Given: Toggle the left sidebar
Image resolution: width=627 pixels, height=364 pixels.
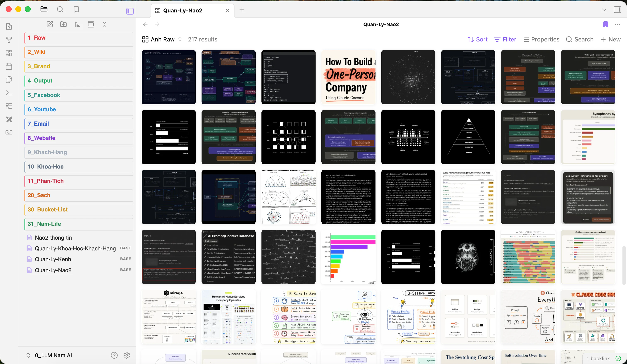Looking at the screenshot, I should coord(130,11).
